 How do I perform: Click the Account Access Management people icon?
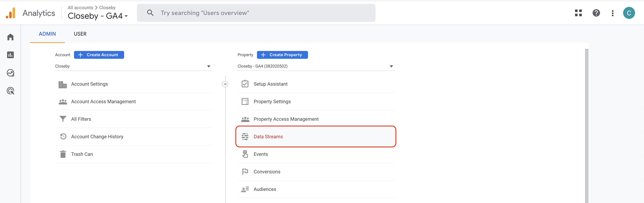coord(63,102)
